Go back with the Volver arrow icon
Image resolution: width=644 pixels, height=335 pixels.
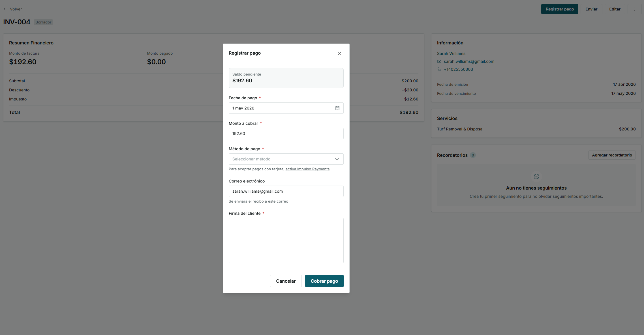coord(5,9)
